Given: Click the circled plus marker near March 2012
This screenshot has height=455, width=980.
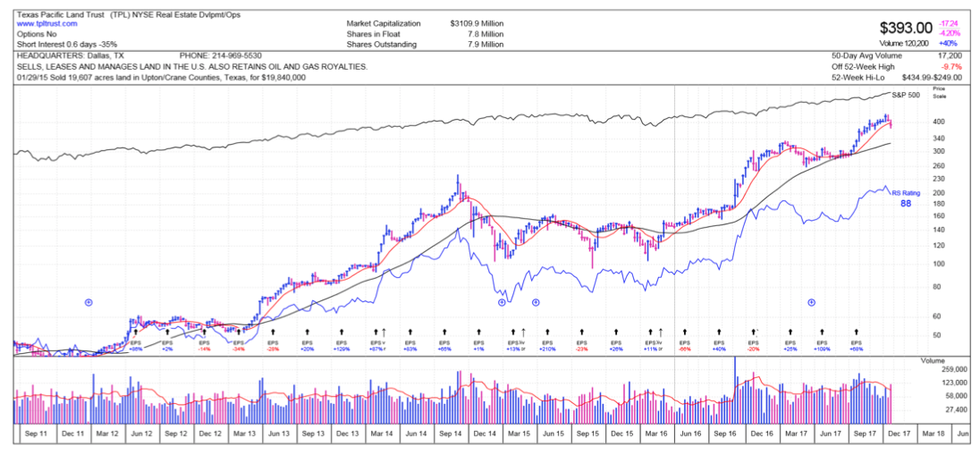Looking at the screenshot, I should tap(89, 302).
